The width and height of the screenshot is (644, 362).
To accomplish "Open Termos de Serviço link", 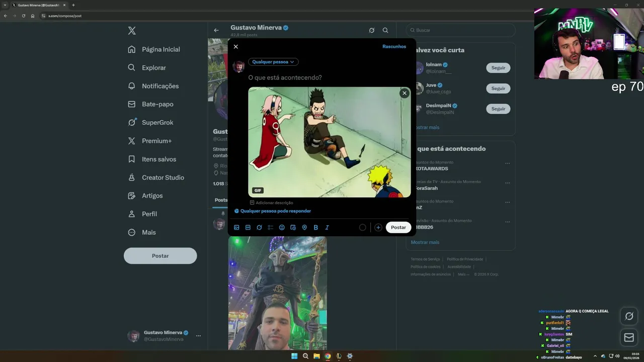I will tap(425, 259).
